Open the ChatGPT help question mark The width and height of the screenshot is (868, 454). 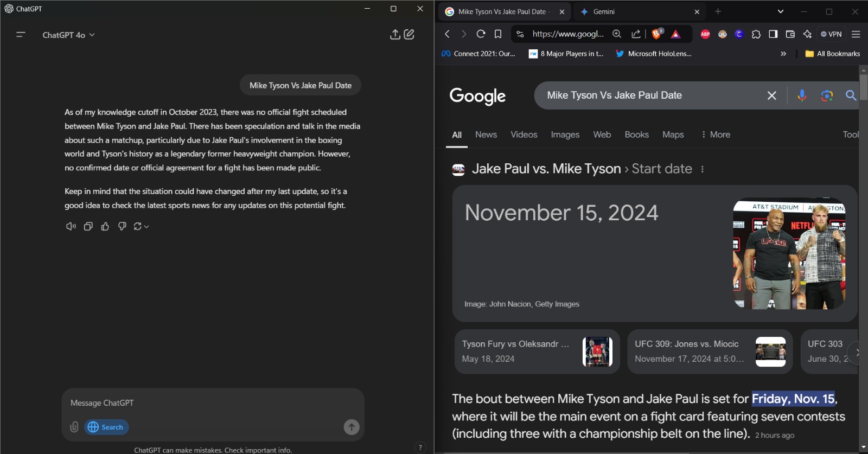[x=420, y=447]
